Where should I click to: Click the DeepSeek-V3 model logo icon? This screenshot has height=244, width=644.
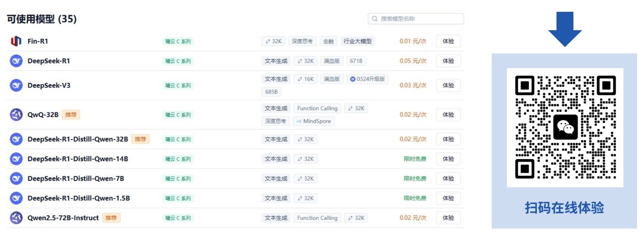16,85
